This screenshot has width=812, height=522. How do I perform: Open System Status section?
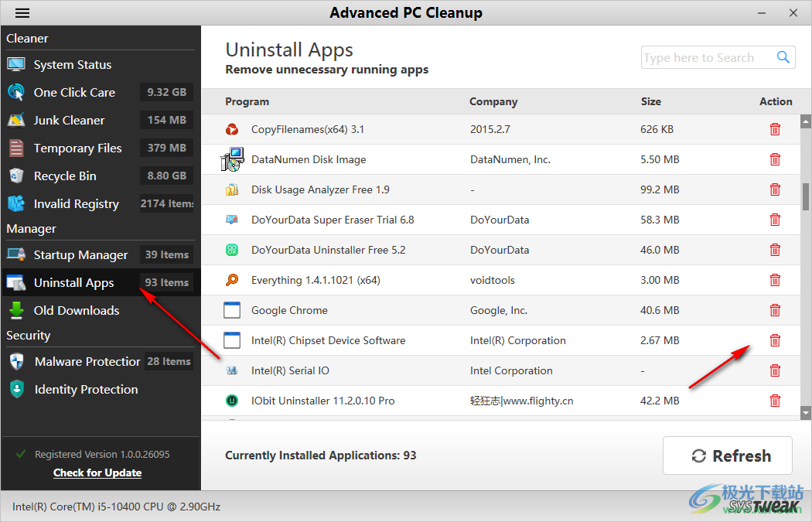(x=73, y=65)
